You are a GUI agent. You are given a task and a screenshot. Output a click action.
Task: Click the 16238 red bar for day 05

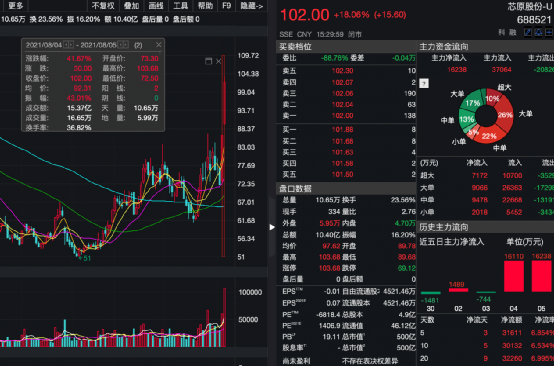(x=541, y=276)
